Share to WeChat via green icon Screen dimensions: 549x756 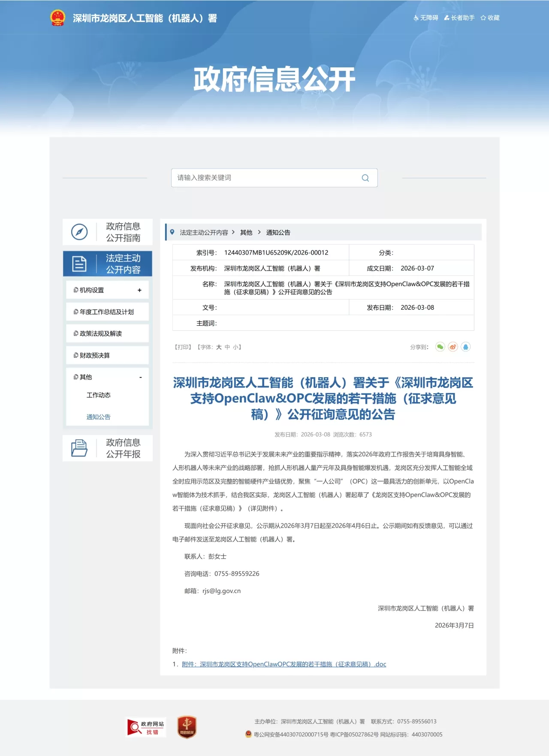(x=440, y=347)
